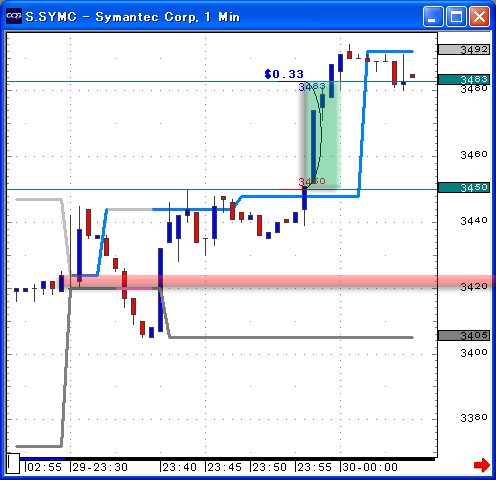This screenshot has width=496, height=480.
Task: Click the 3420 price scale label
Action: tap(474, 287)
